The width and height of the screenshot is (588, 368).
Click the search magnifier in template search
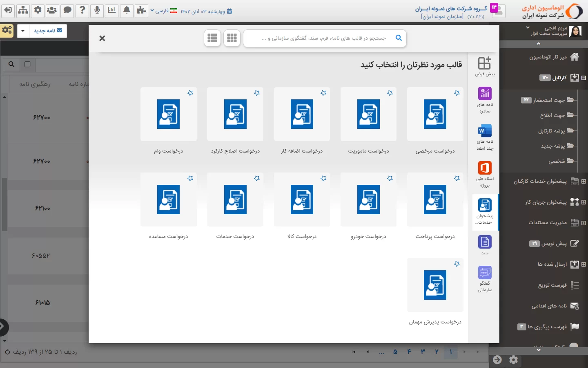[x=399, y=38]
